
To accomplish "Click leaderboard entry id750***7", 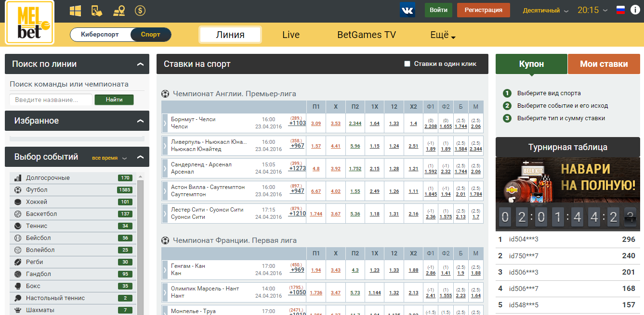I will click(568, 256).
